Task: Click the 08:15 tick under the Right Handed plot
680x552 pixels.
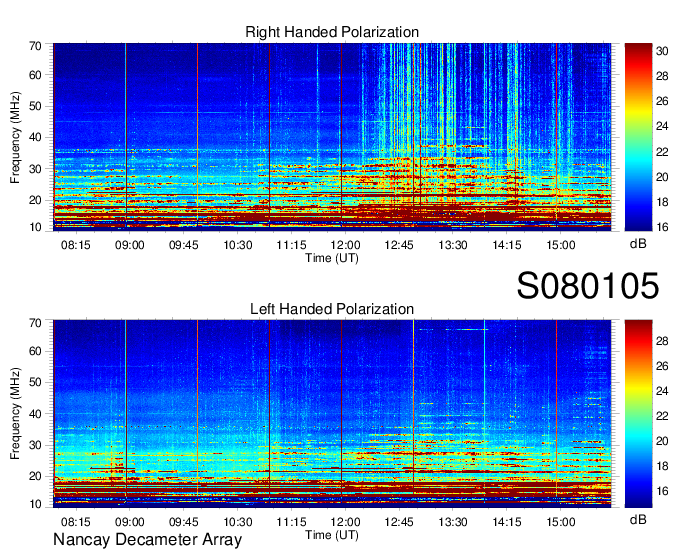Action: tap(75, 245)
